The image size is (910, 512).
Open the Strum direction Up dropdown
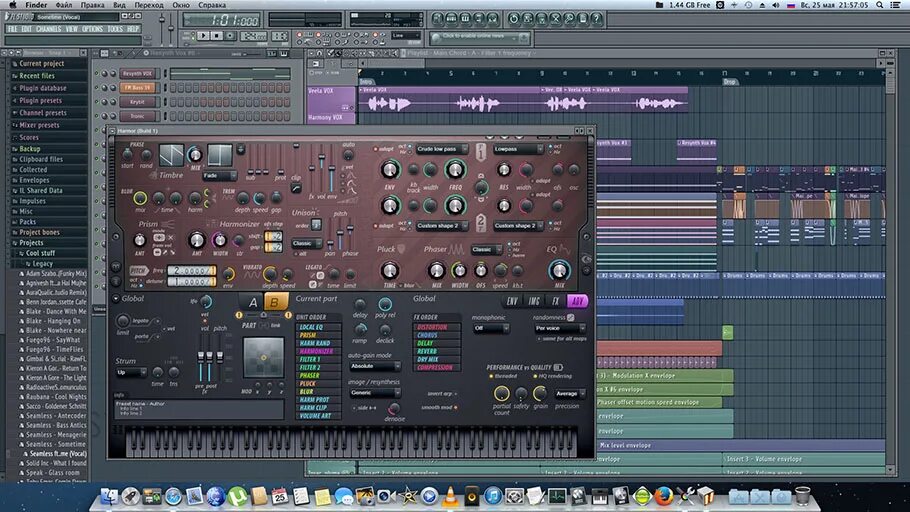pos(131,372)
